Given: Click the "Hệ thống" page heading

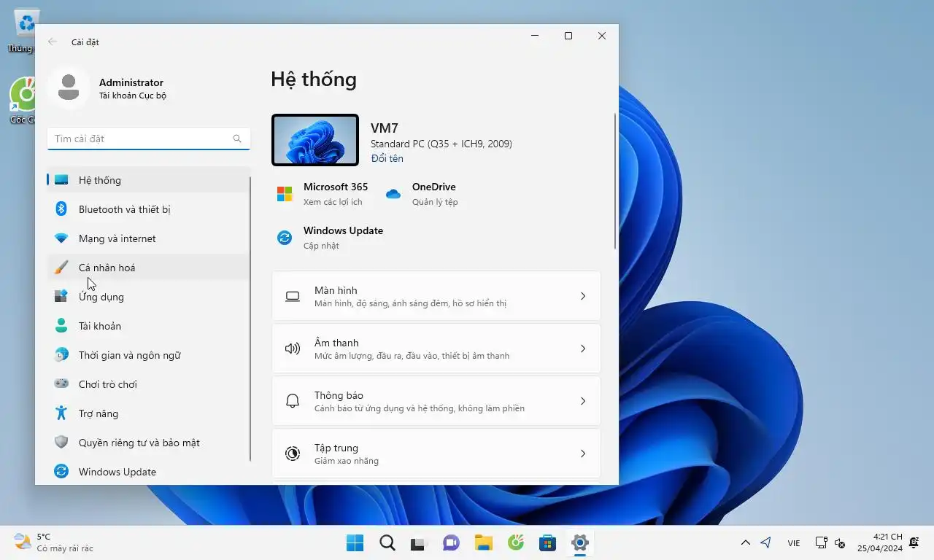Looking at the screenshot, I should 314,79.
